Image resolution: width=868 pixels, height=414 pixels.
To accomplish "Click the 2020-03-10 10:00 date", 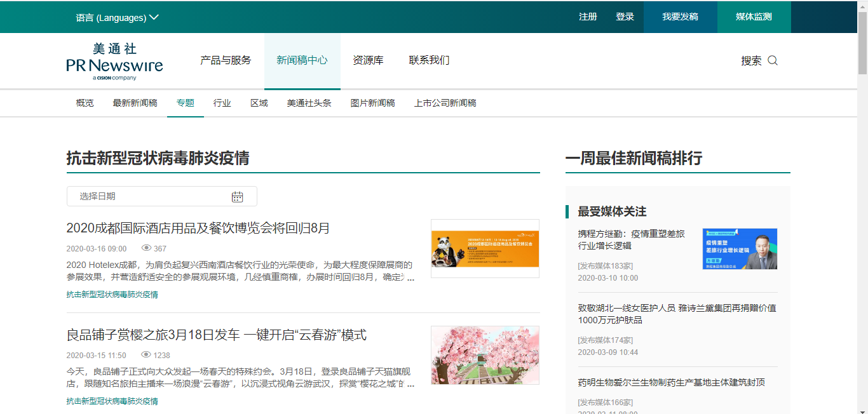I will point(608,278).
